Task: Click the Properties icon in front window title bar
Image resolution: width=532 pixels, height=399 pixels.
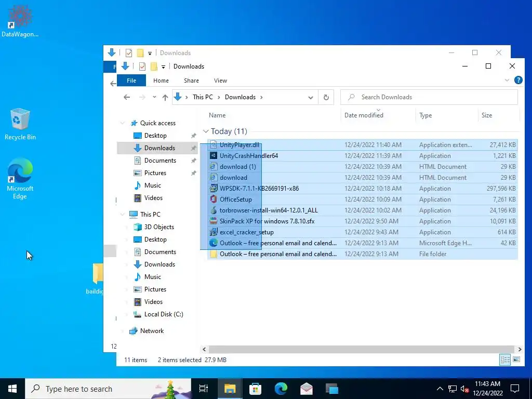Action: point(142,66)
